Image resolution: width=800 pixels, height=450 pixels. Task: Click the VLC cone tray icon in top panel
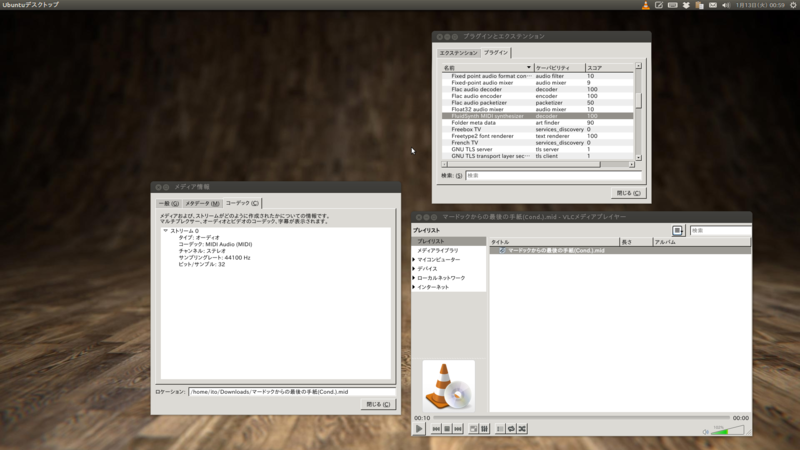tap(645, 5)
